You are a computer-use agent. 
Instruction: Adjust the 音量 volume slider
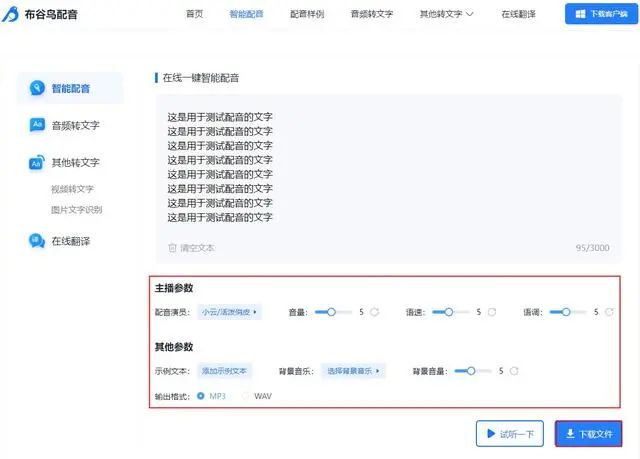pyautogui.click(x=333, y=312)
